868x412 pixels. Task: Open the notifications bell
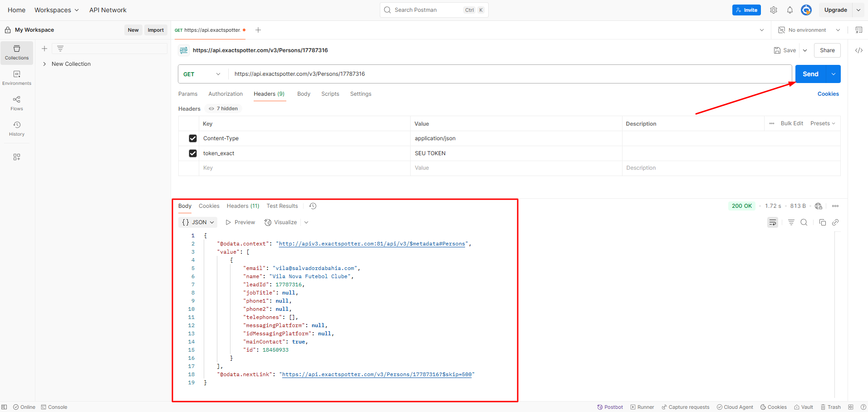(790, 10)
